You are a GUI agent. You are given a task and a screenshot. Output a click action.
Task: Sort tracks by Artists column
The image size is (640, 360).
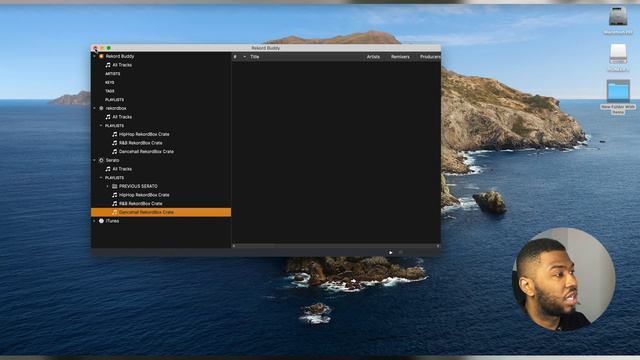coord(373,57)
